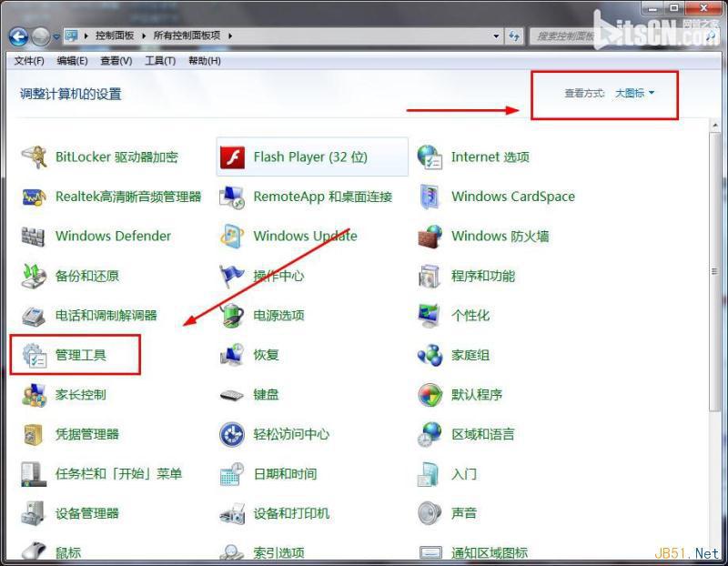
Task: Open the 工具(T) menu
Action: [160, 61]
